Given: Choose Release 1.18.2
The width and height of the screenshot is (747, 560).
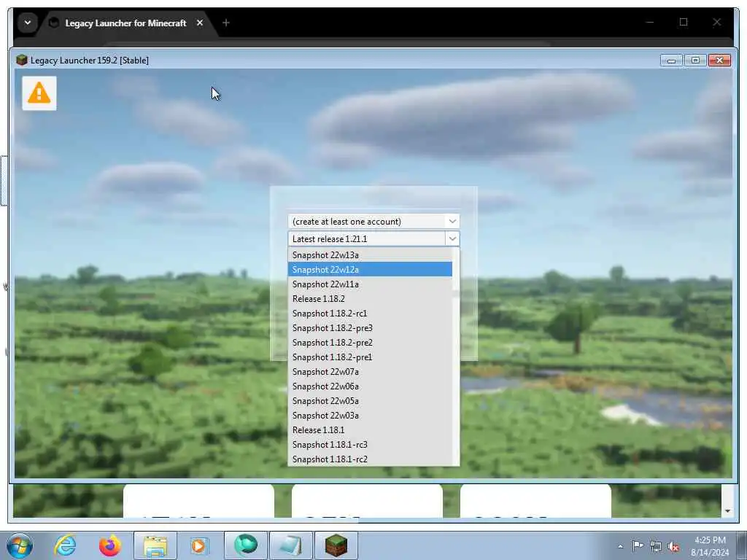Looking at the screenshot, I should (x=370, y=298).
